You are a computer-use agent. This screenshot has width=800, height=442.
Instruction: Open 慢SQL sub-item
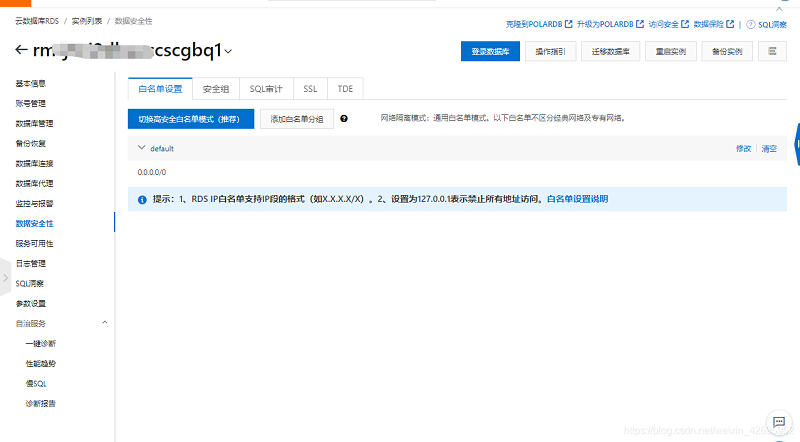click(36, 383)
